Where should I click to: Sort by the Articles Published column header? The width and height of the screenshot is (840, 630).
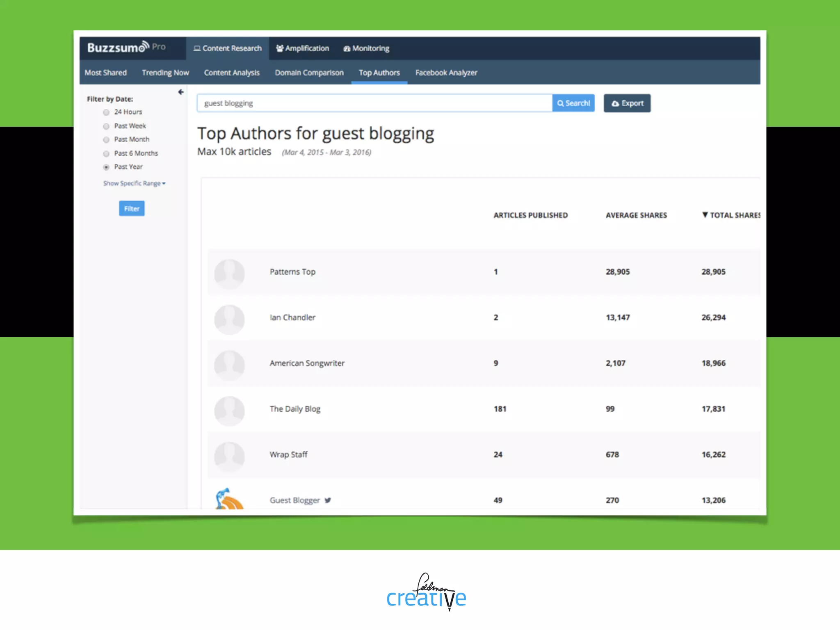(x=530, y=215)
